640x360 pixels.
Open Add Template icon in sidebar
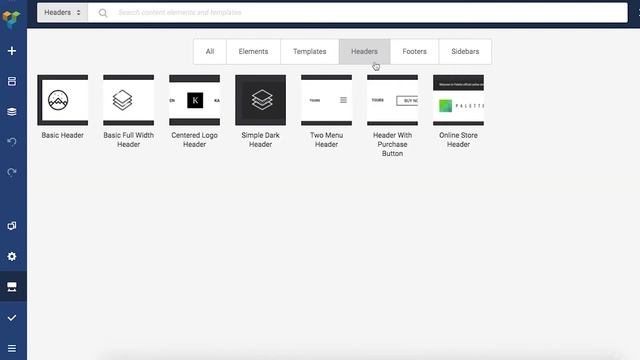pyautogui.click(x=12, y=81)
